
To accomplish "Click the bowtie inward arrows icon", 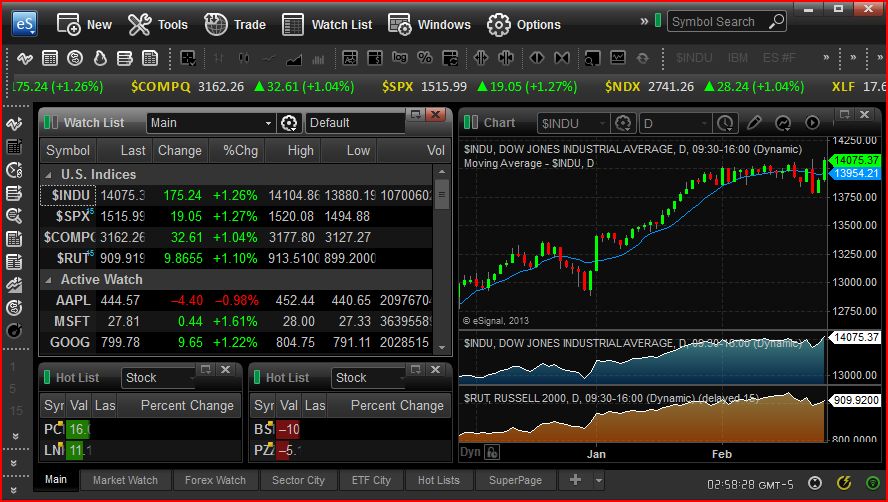I will (x=561, y=58).
